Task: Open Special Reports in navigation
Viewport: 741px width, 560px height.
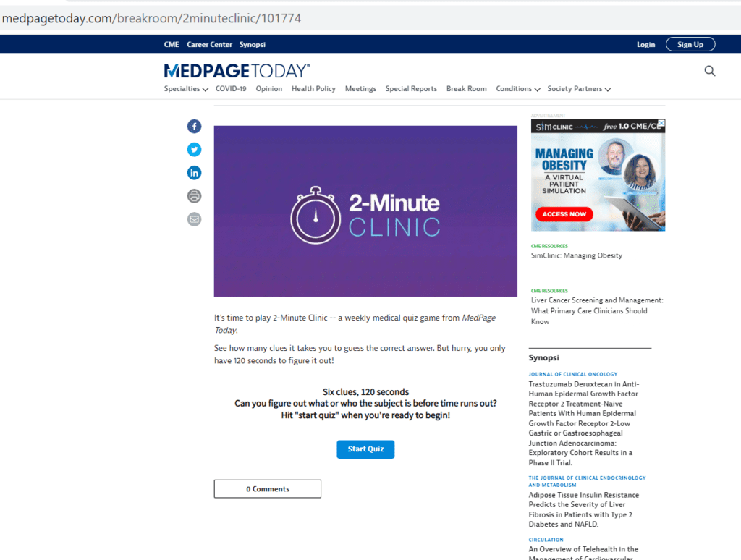Action: pyautogui.click(x=411, y=89)
